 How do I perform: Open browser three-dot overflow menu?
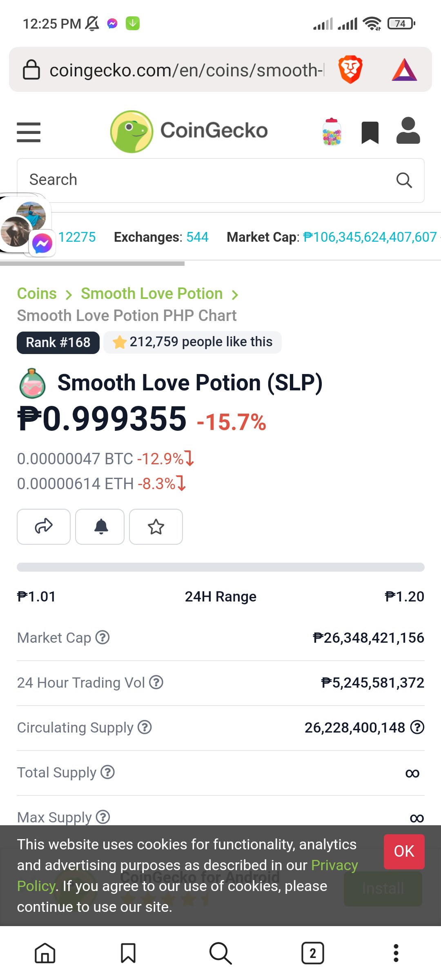(x=396, y=953)
